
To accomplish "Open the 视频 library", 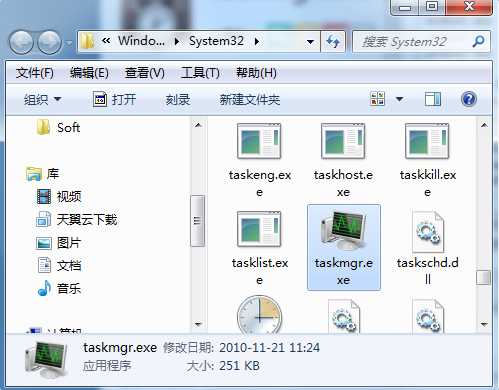I will pos(59,196).
